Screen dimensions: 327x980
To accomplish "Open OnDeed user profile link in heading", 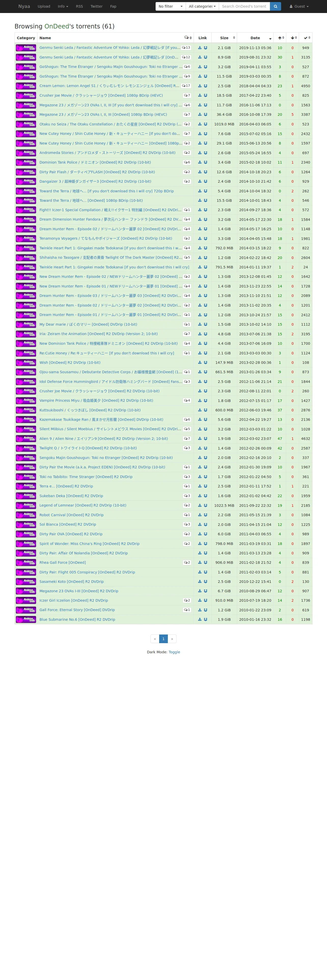I will click(x=57, y=26).
